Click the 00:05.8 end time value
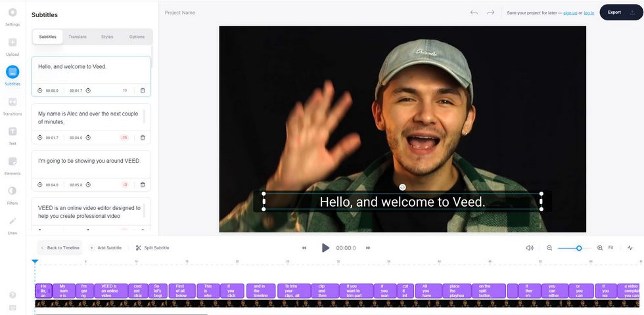 pyautogui.click(x=76, y=185)
